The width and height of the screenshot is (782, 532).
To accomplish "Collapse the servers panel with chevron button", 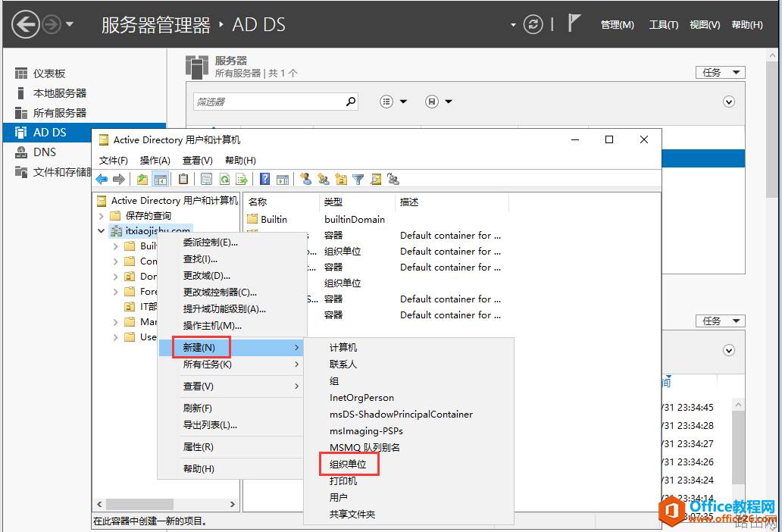I will click(729, 102).
